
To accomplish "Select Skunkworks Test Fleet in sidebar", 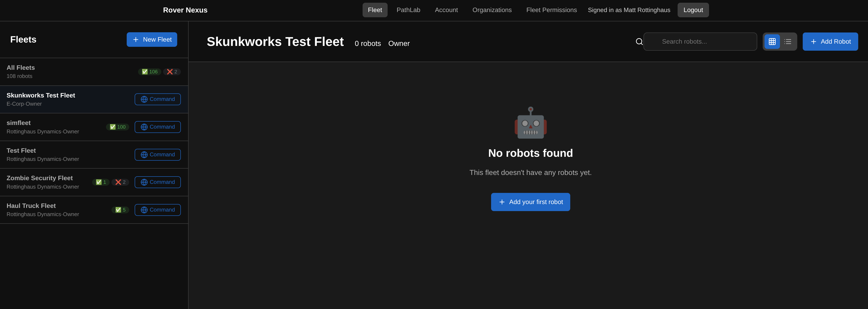I will pyautogui.click(x=94, y=99).
